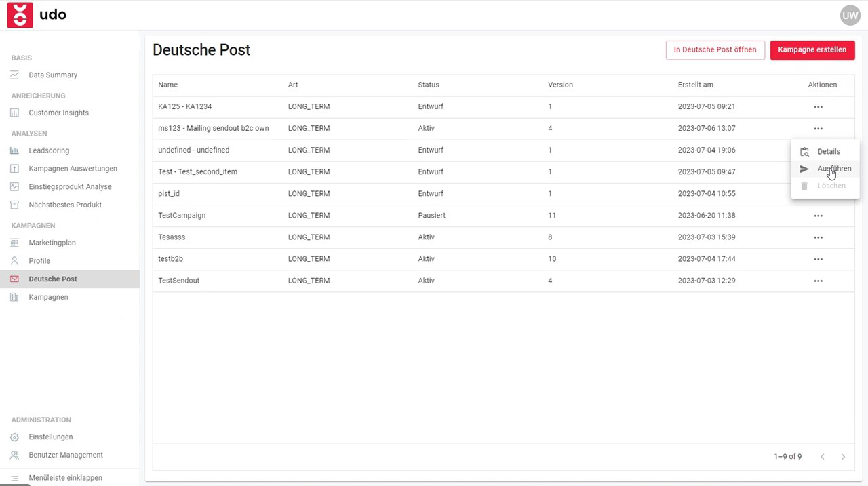This screenshot has height=486, width=868.
Task: Open actions menu for KA125 - KA1234
Action: click(x=818, y=106)
